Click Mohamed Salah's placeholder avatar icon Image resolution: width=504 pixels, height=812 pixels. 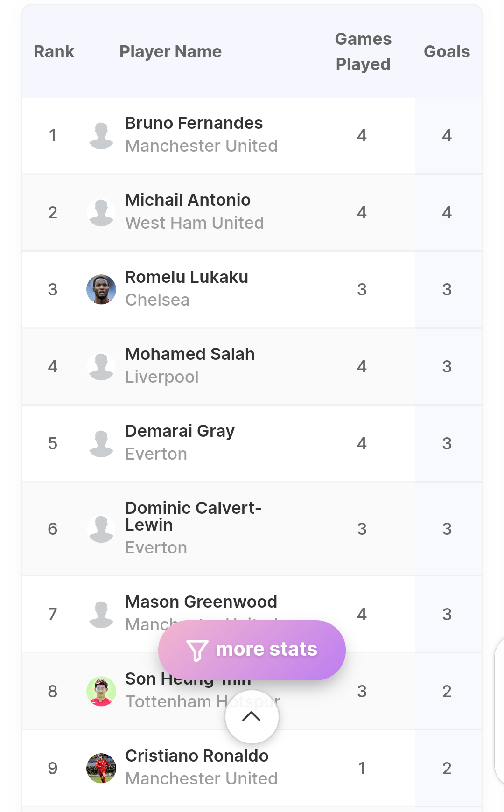[x=101, y=366]
